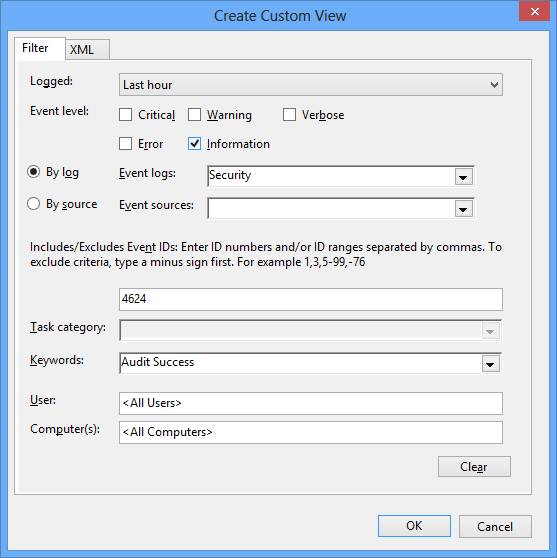Click the Cancel button

point(495,526)
